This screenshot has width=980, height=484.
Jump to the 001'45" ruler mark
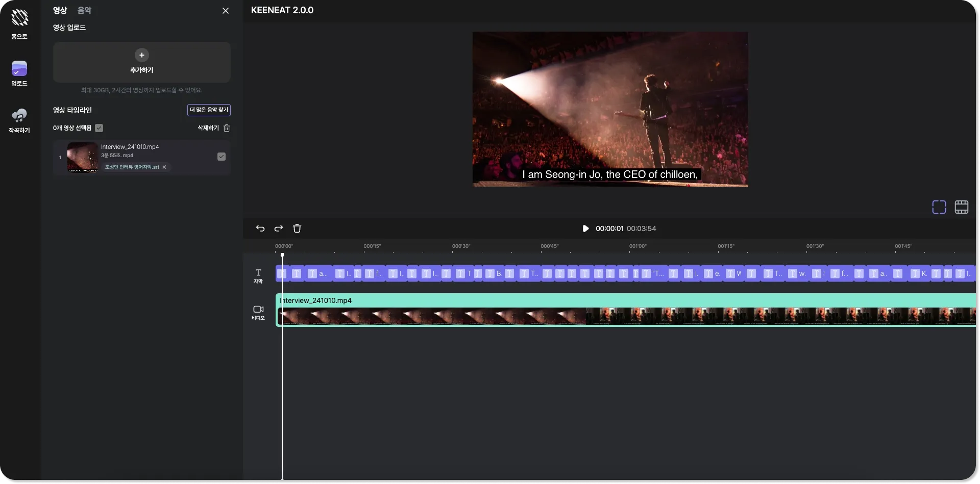pos(903,246)
